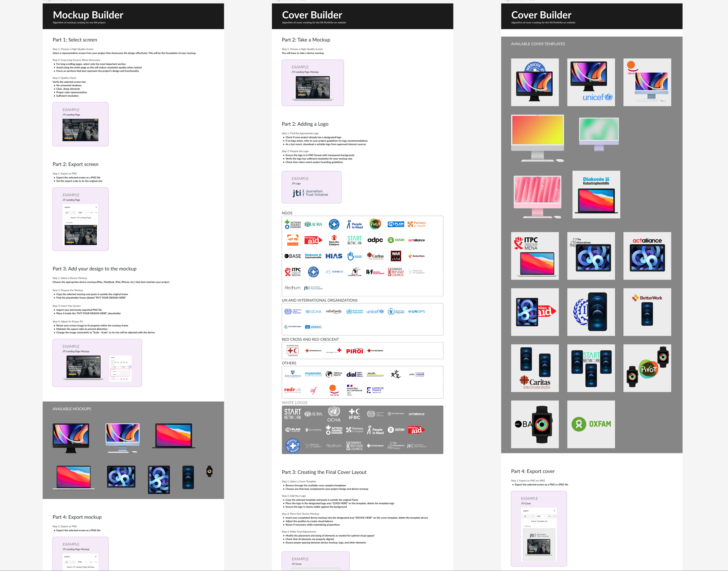Viewport: 728px width, 571px height.
Task: Pick the Caritas Internationalis iPhones cover template
Action: coord(535,368)
